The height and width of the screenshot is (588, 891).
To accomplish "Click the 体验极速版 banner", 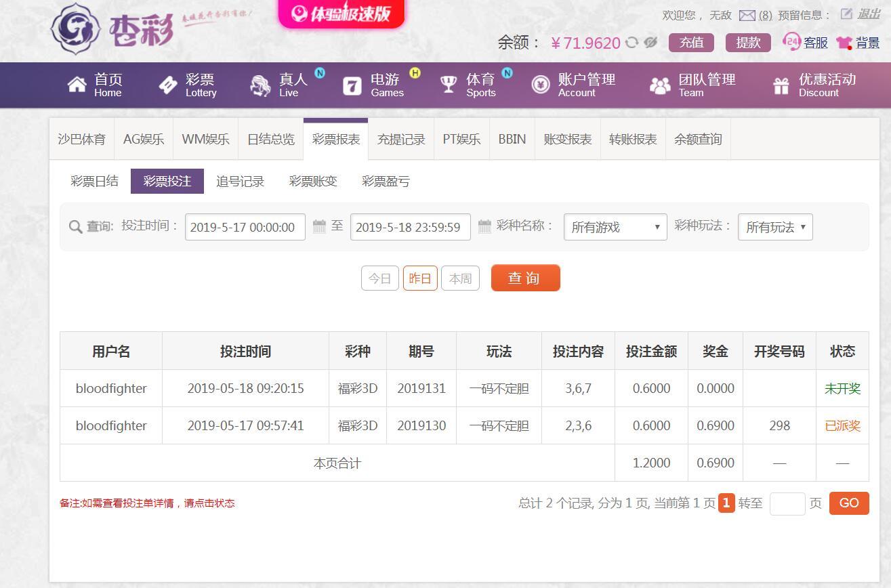I will tap(341, 13).
